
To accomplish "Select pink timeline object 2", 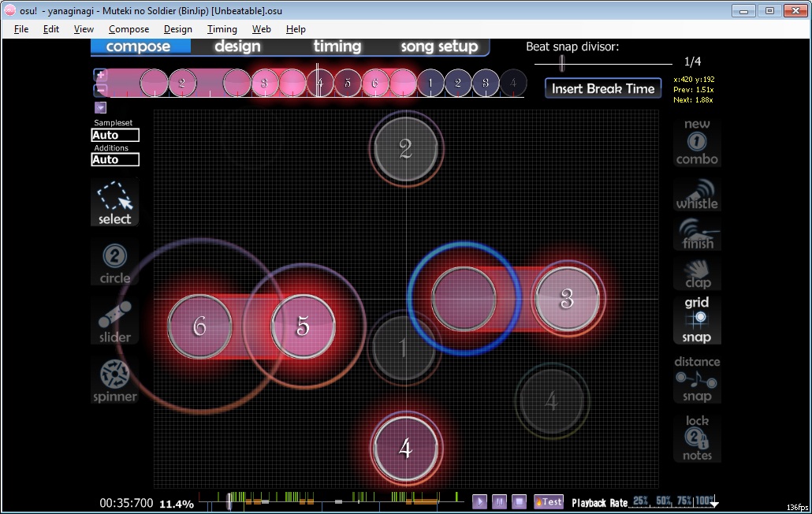I will click(x=182, y=83).
